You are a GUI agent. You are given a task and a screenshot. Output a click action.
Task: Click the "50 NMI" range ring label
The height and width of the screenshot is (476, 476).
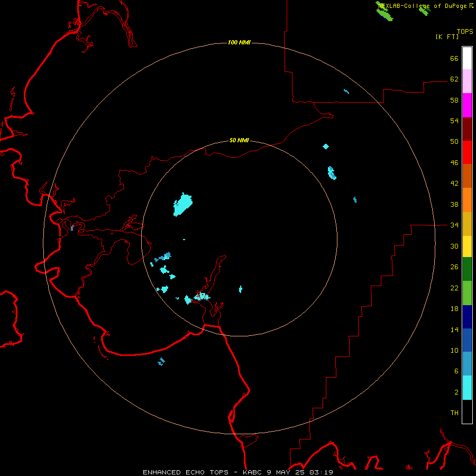239,140
